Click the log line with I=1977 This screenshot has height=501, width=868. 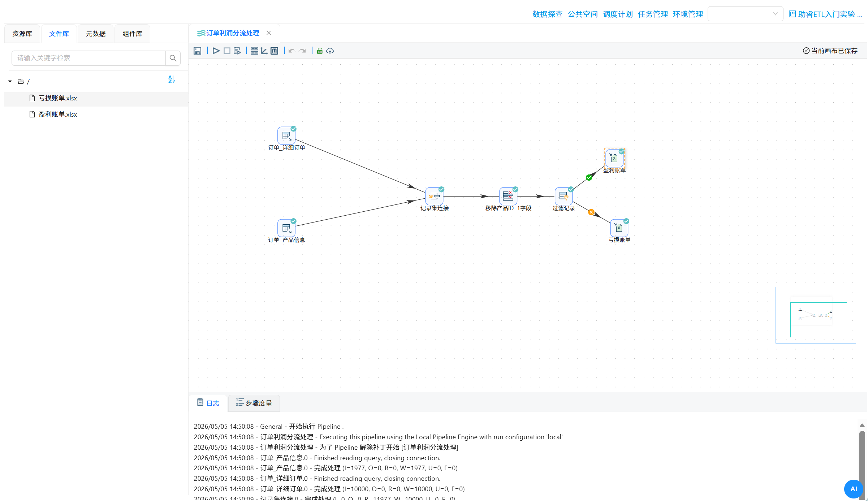coord(325,468)
